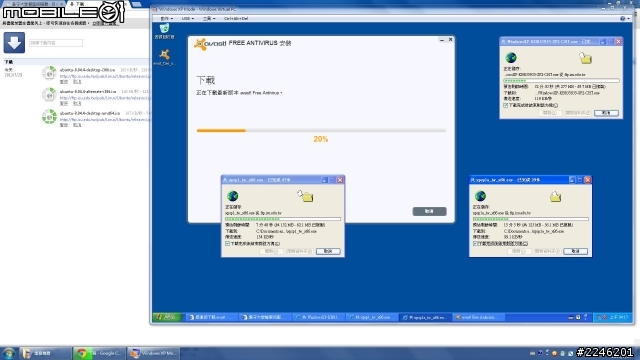Pause the ubuntu desktop-amd64.iso download
This screenshot has width=640, height=360.
[64, 125]
